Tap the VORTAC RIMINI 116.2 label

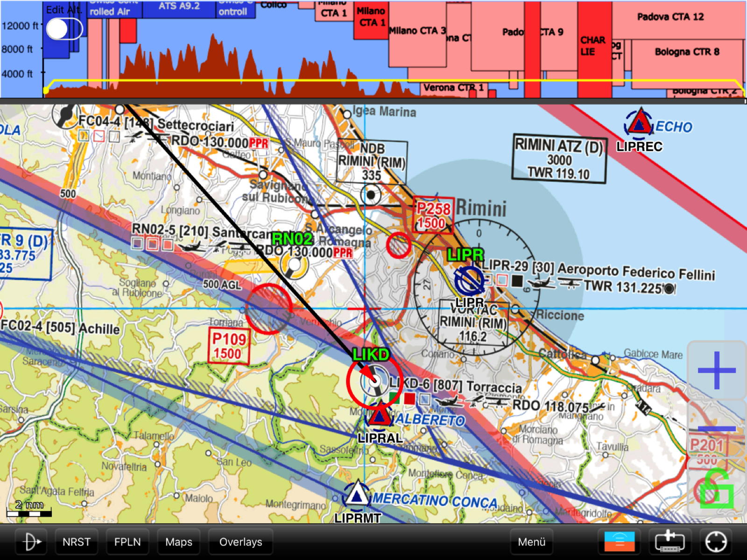(473, 323)
